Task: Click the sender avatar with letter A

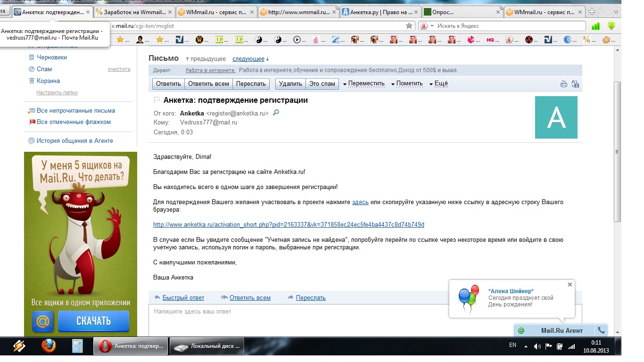Action: coord(556,117)
